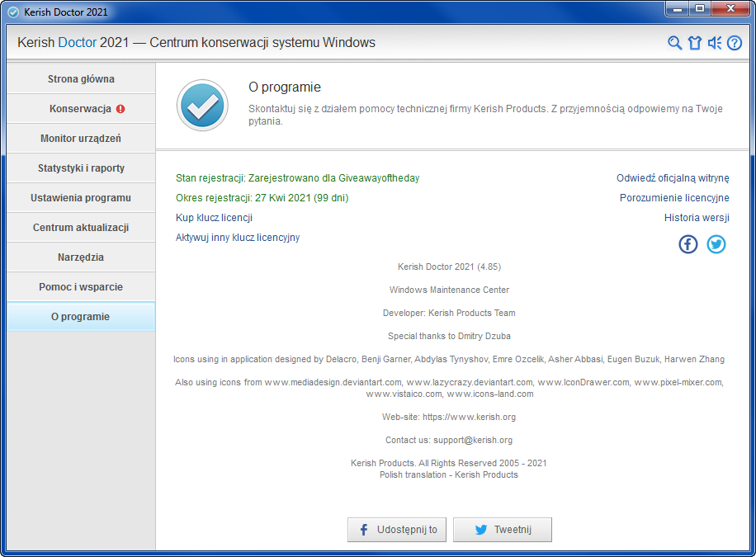Open Historia wersji link

[x=697, y=218]
